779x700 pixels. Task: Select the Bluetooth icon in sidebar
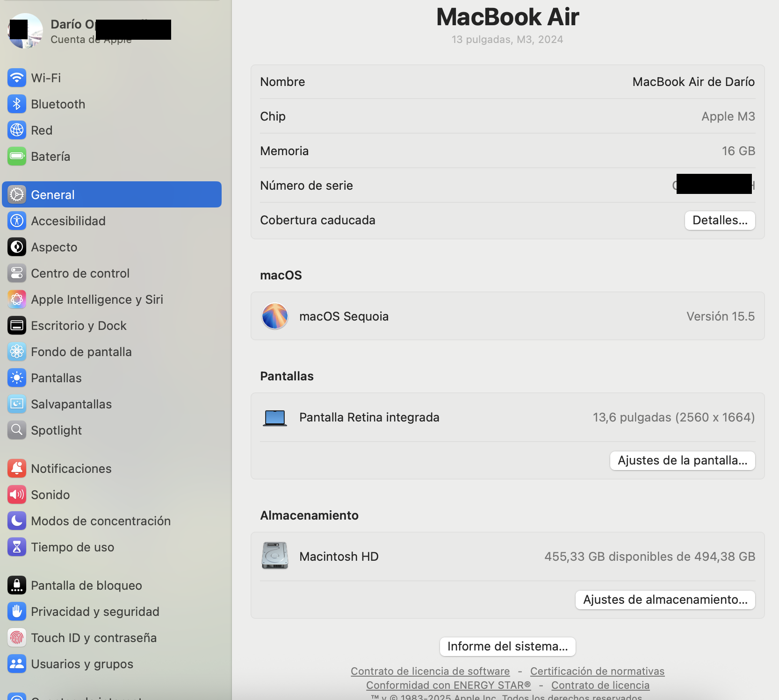[17, 104]
